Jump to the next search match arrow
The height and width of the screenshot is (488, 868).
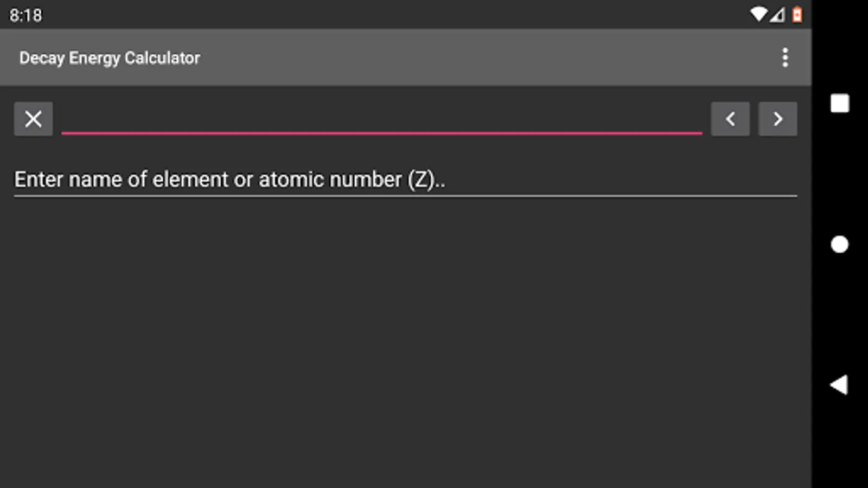tap(777, 119)
